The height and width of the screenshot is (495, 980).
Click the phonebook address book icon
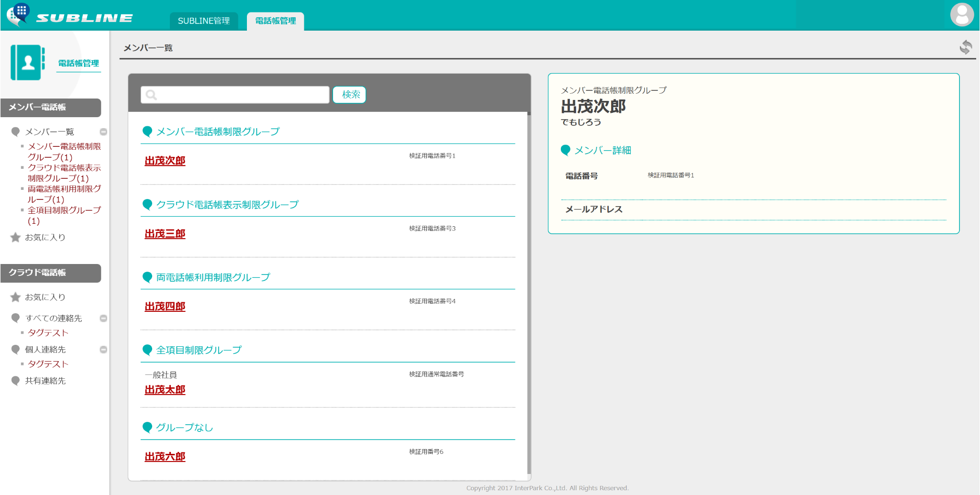click(x=28, y=63)
